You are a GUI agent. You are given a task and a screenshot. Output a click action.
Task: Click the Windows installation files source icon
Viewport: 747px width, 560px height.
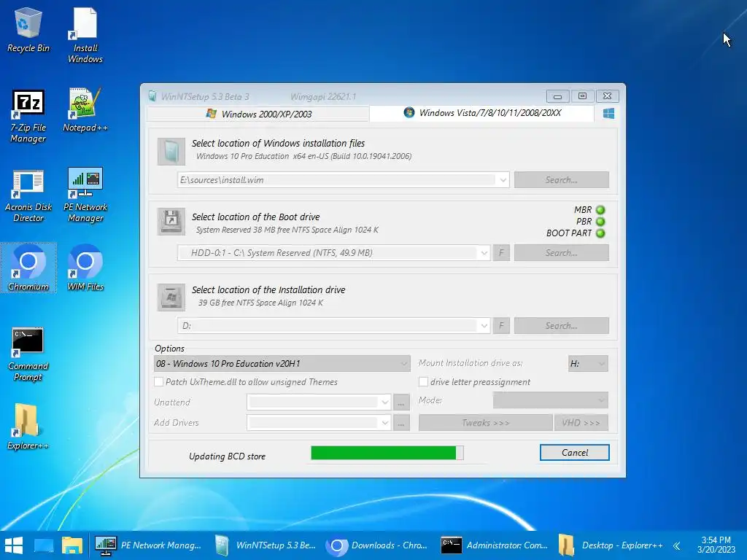(x=171, y=152)
